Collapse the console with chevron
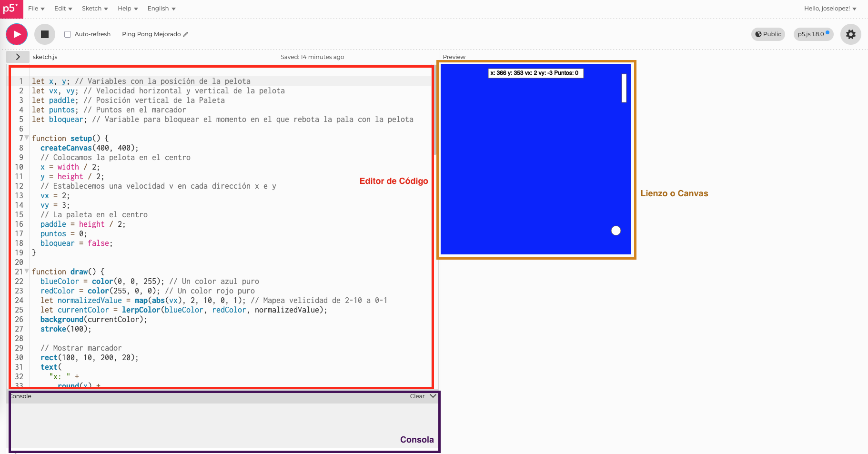The height and width of the screenshot is (454, 868). [x=433, y=396]
